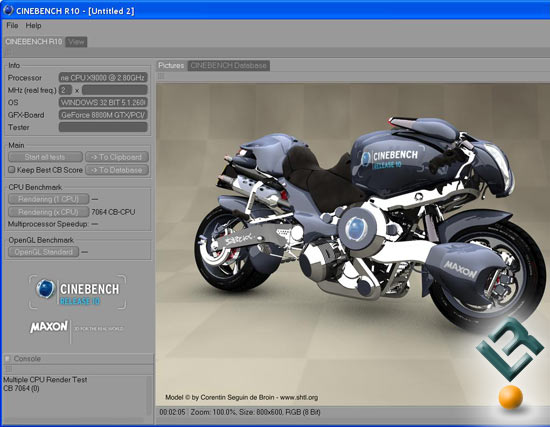Click the MHz real frequency value field

114,90
